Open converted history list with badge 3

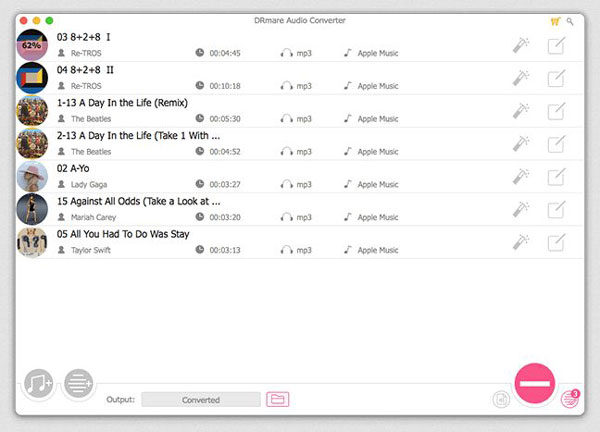click(570, 399)
